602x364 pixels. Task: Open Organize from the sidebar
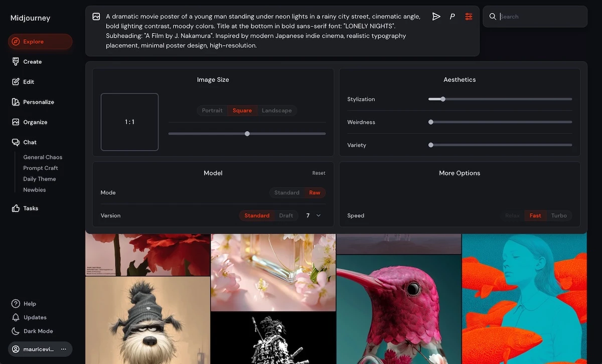coord(35,122)
